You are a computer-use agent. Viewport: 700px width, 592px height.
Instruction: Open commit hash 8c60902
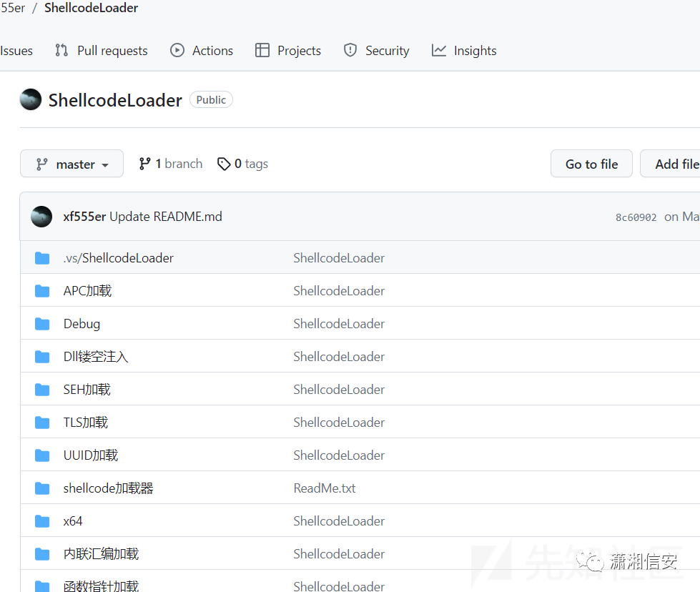[636, 217]
